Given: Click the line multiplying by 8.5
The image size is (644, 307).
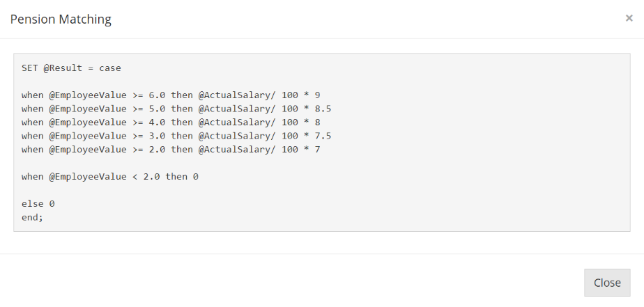Looking at the screenshot, I should click(176, 109).
